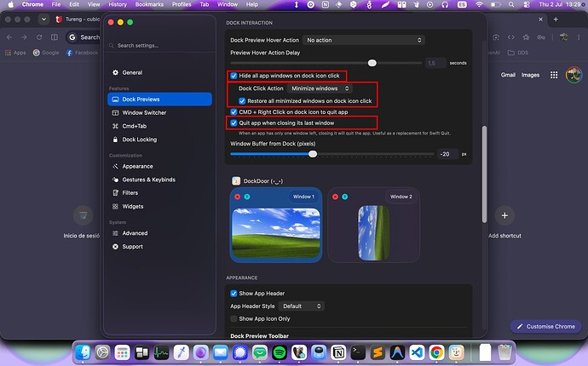Click the Spotify icon in the dock

tap(279, 352)
